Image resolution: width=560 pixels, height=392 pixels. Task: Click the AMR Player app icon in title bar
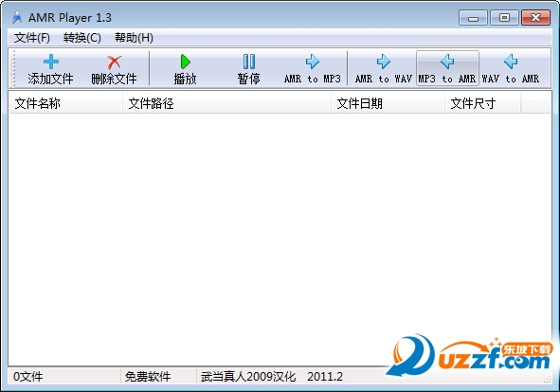(17, 17)
